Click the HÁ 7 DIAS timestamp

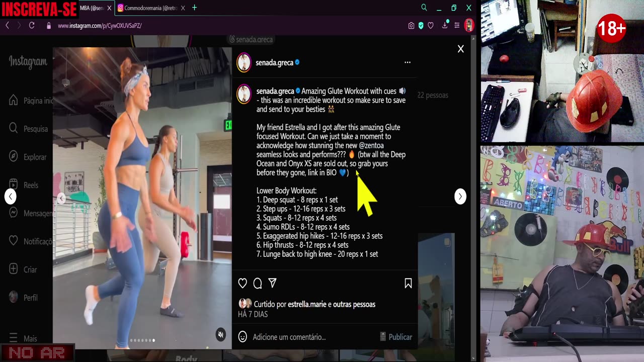[253, 314]
